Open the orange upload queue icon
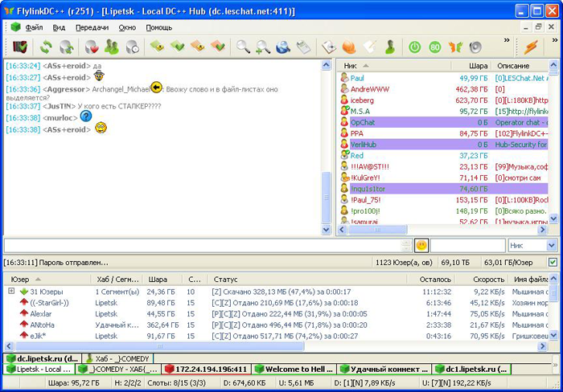This screenshot has height=392, width=563. 198,47
